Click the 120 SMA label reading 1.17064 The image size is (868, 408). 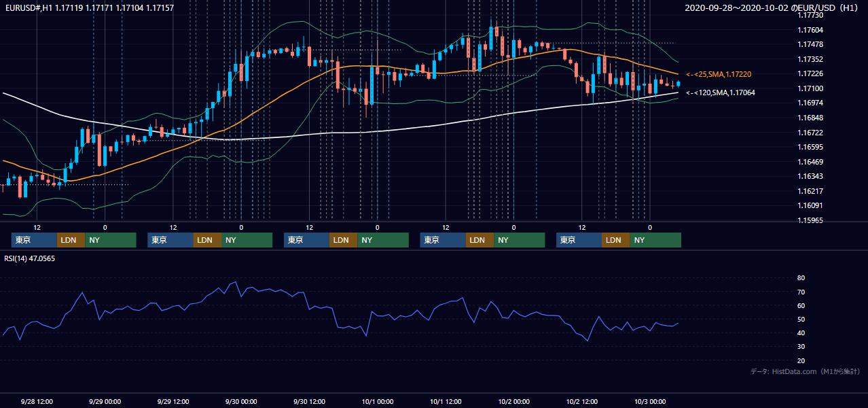(720, 92)
